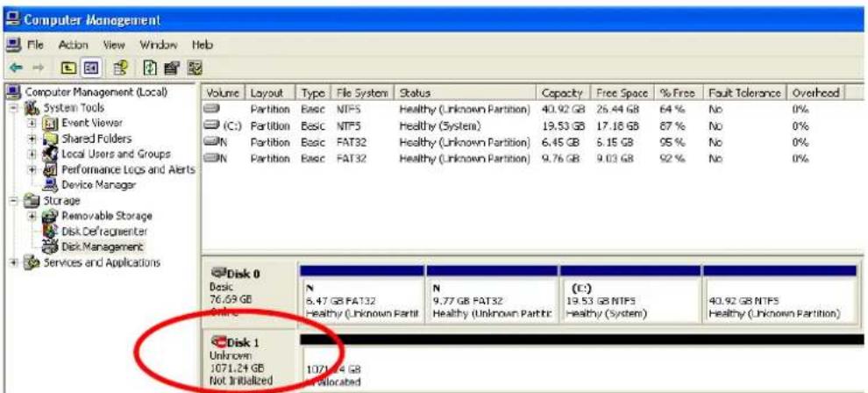Expand the Local Users and Groups node
Screen dimensions: 868x393
33,154
